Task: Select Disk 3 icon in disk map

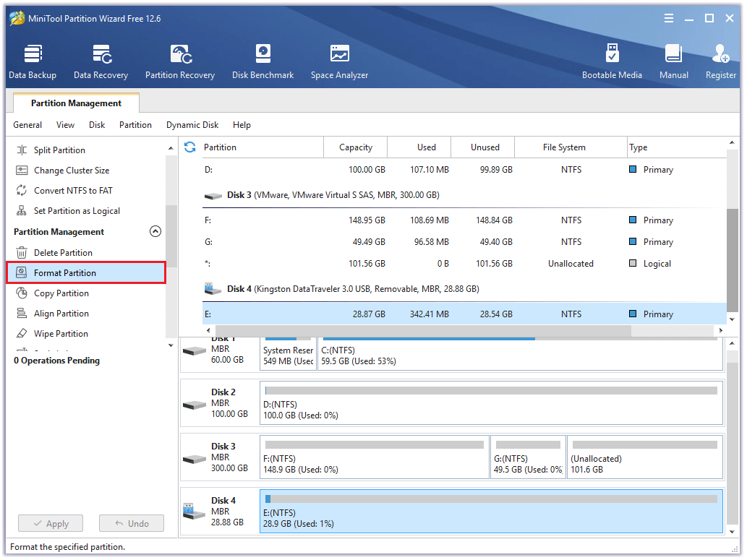Action: tap(195, 460)
